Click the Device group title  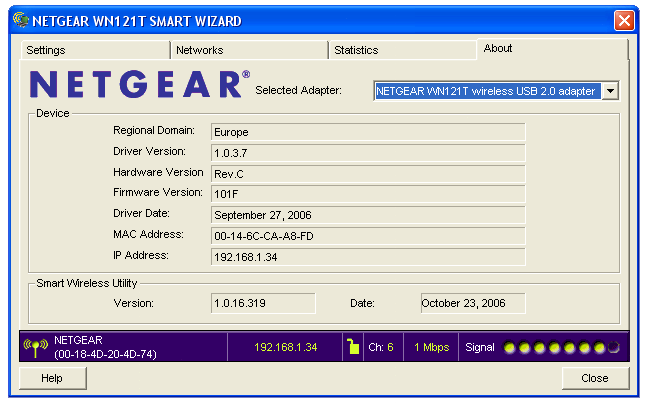tap(53, 113)
